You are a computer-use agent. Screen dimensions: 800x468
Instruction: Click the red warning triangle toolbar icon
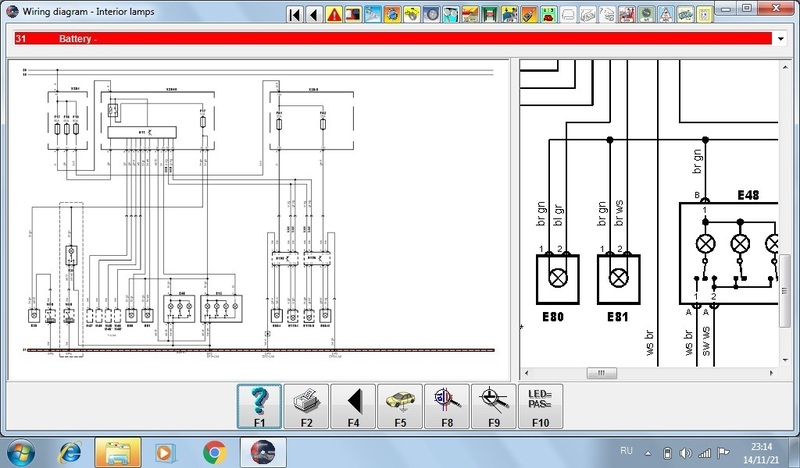coord(334,14)
